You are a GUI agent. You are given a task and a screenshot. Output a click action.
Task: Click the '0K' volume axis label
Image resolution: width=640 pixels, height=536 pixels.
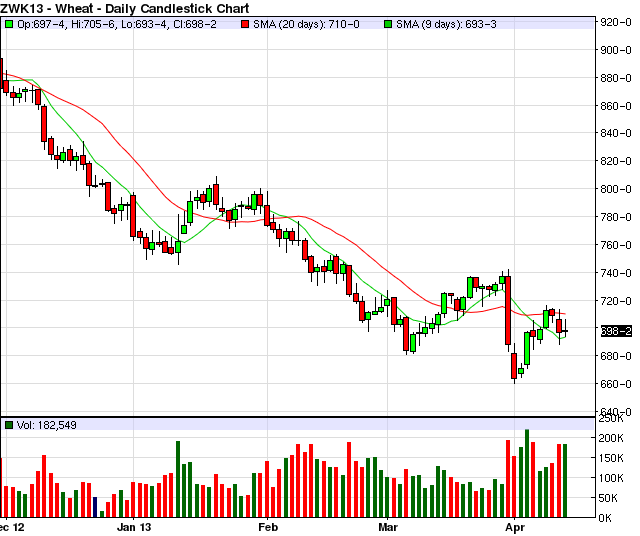pos(605,518)
